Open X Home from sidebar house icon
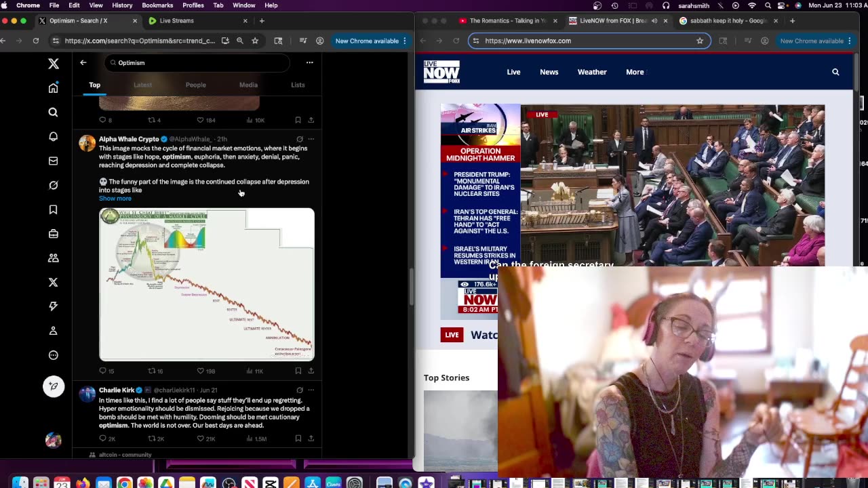Viewport: 868px width, 488px height. click(53, 88)
